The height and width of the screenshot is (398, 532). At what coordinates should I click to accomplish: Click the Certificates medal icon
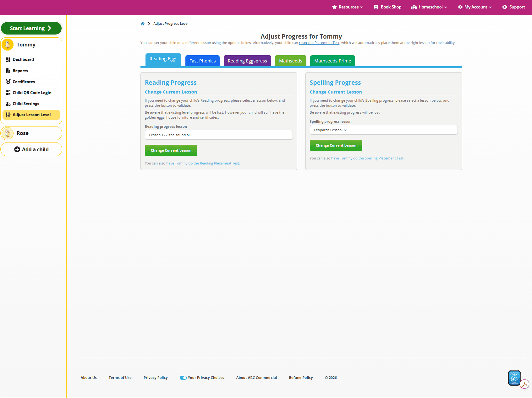pyautogui.click(x=8, y=82)
